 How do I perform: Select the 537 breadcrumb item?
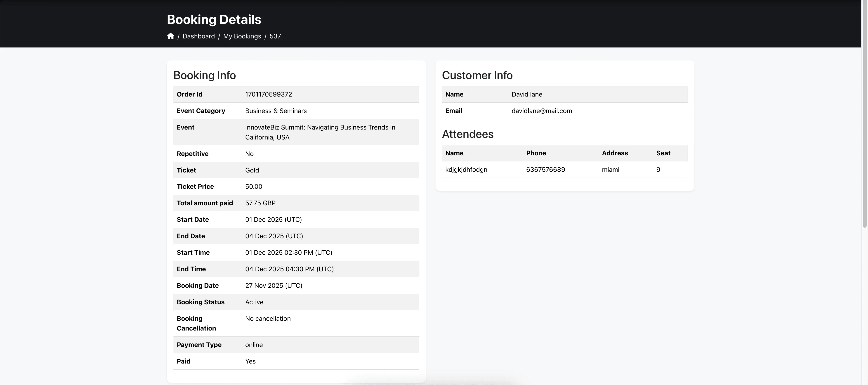[x=275, y=36]
